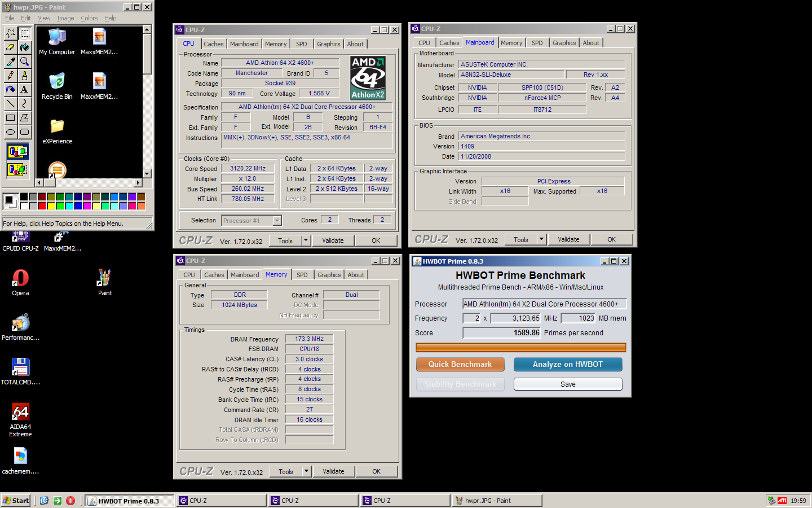The image size is (812, 508).
Task: Click OK in the Mainboard CPU-Z window
Action: coord(611,239)
